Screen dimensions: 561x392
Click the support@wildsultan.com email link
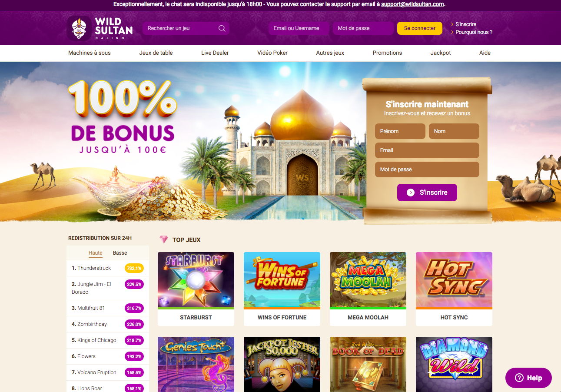[x=413, y=4]
